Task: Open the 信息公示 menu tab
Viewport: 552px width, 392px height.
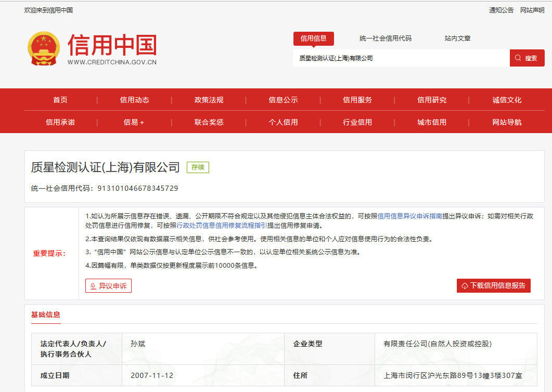Action: click(283, 100)
